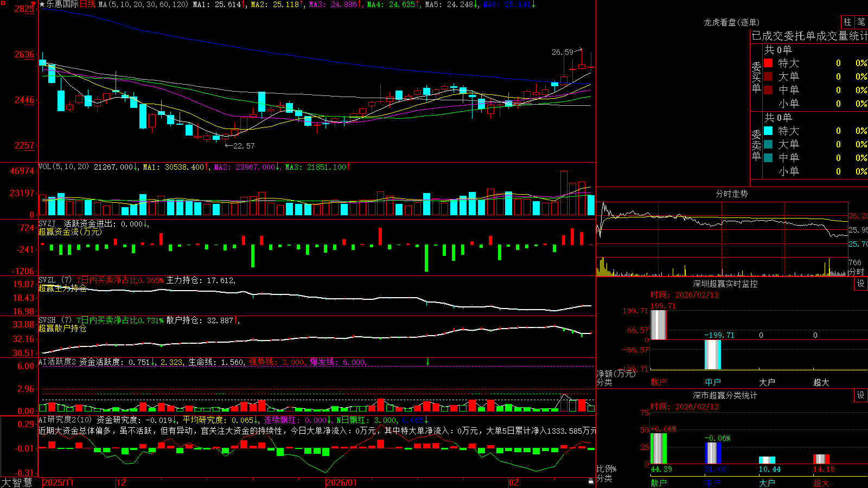The image size is (868, 488).
Task: Click the 10.44 大户 percentage value
Action: click(770, 469)
